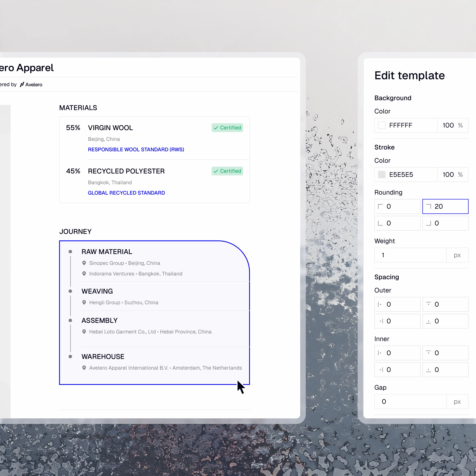
Task: Click the Sinopec Group location pin icon
Action: 84,263
